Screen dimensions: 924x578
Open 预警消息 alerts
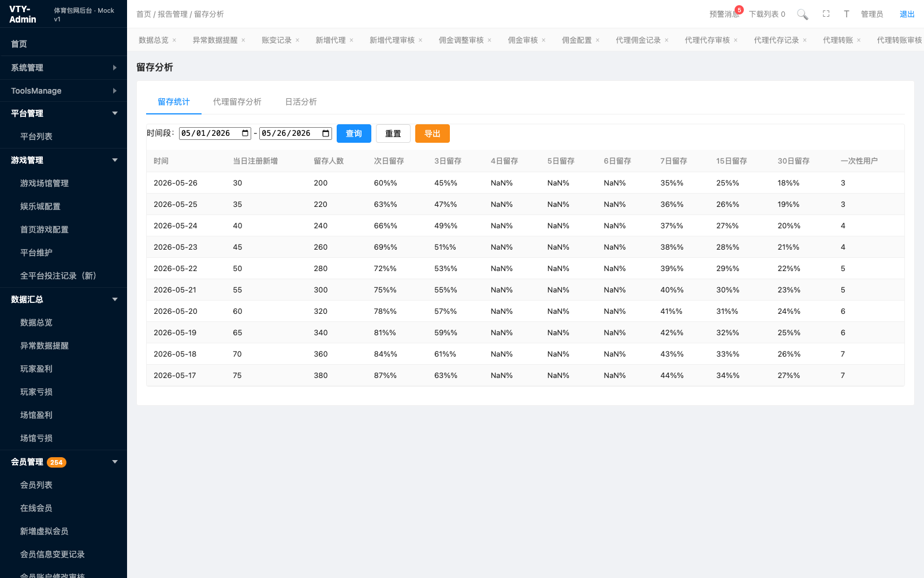coord(725,14)
